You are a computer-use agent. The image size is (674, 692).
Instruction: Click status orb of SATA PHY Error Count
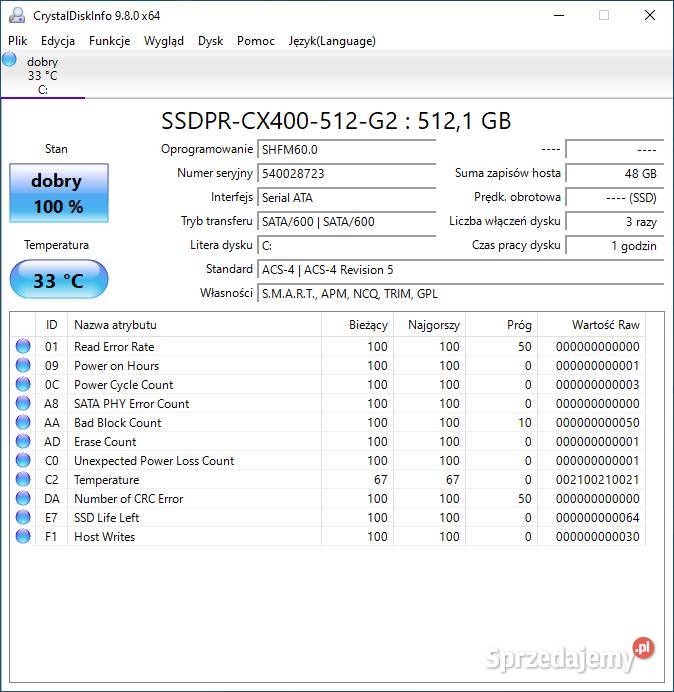[23, 403]
